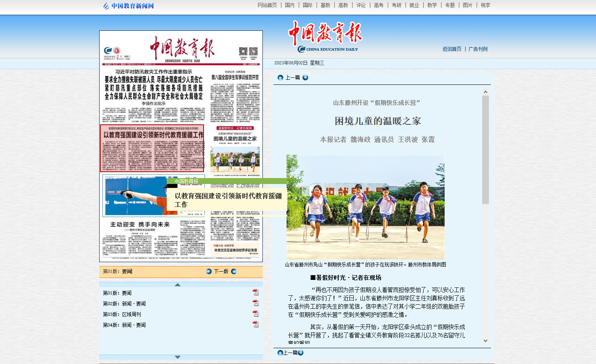Open 专题 in top navigation
This screenshot has height=364, width=596.
click(450, 5)
